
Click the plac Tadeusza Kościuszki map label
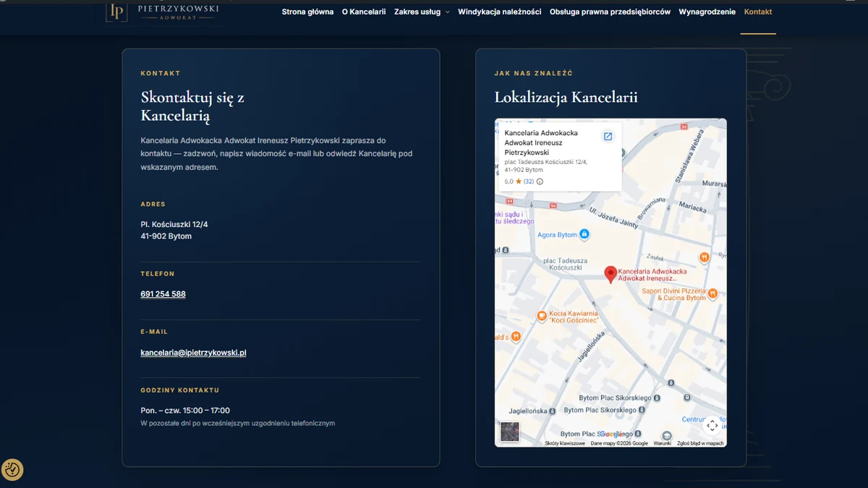click(x=565, y=264)
